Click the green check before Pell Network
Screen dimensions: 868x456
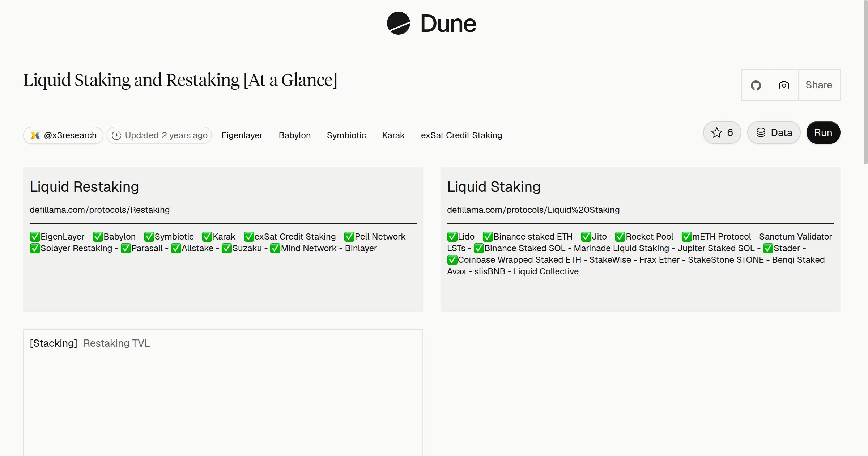(x=349, y=237)
